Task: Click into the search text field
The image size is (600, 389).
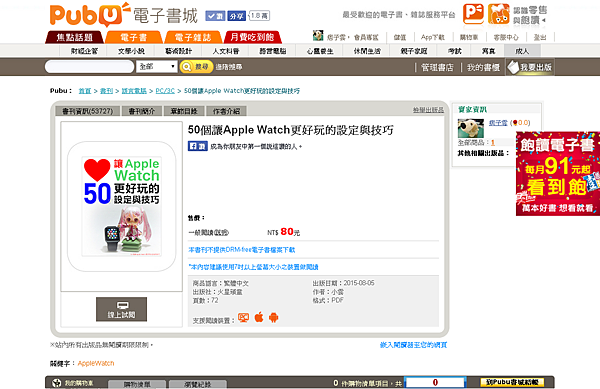Action: click(x=89, y=67)
